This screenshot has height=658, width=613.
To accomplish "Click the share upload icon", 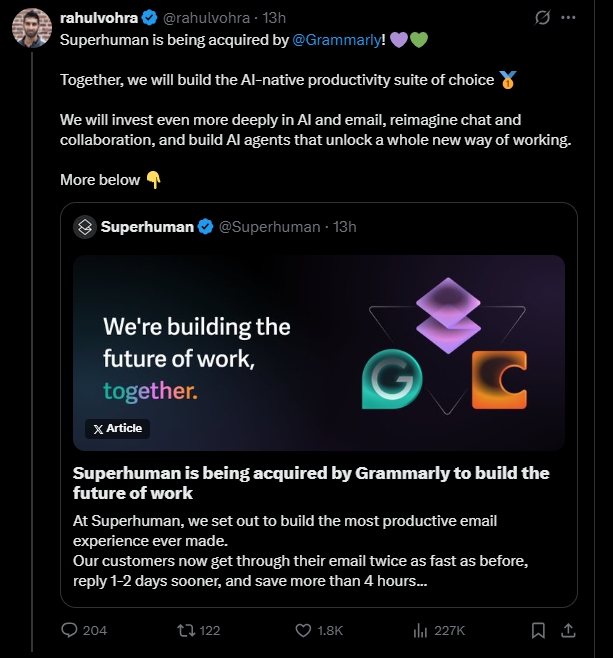I will click(x=568, y=630).
